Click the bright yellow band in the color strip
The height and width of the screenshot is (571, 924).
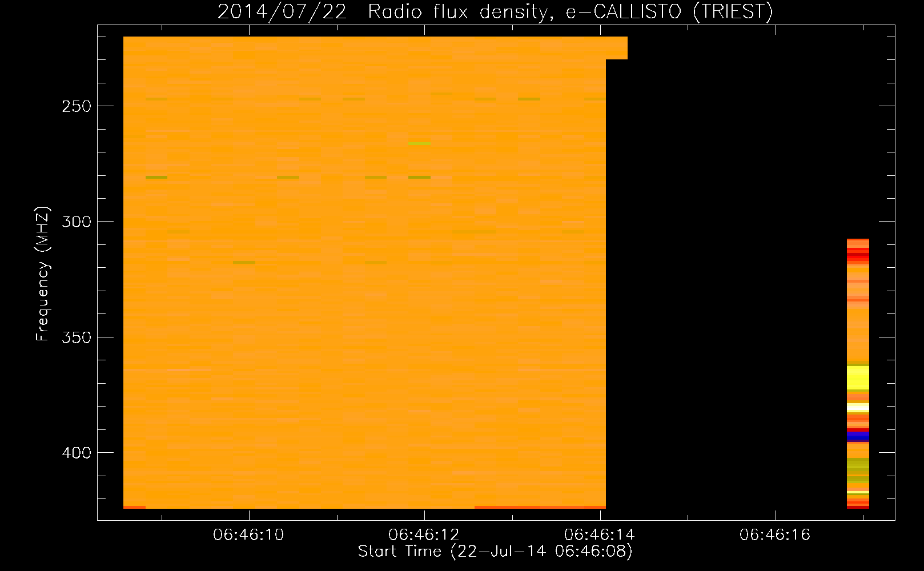coord(858,378)
